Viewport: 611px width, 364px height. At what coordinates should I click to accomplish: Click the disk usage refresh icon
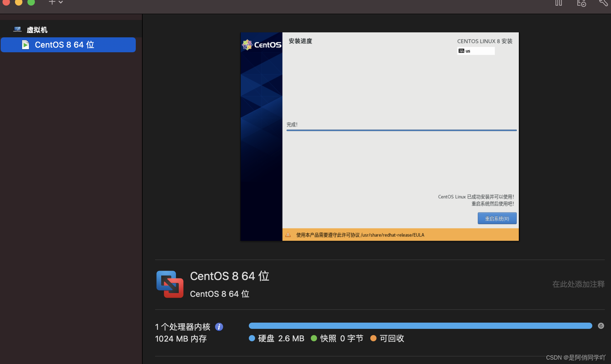tap(601, 326)
